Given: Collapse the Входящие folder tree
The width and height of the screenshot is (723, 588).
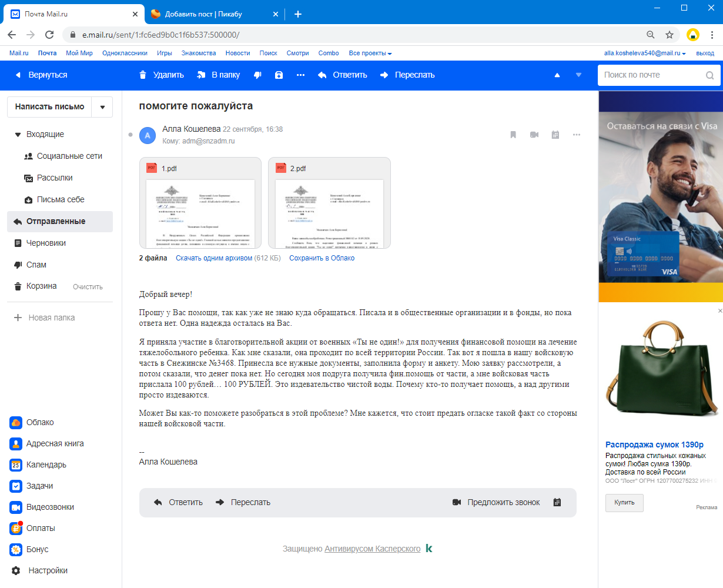Looking at the screenshot, I should point(18,135).
